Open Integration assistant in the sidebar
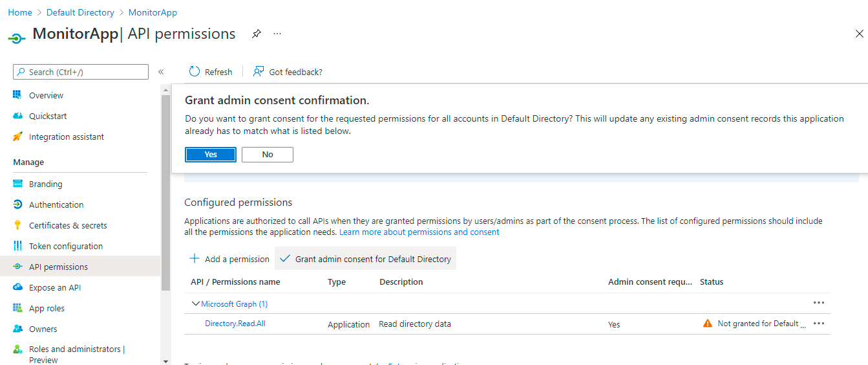 (67, 137)
